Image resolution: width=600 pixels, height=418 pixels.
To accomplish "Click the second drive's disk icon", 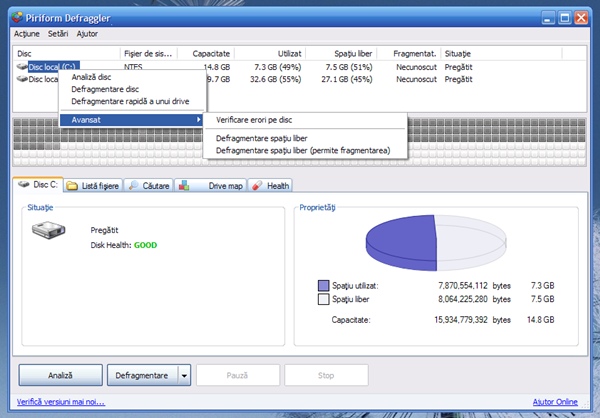I will pyautogui.click(x=22, y=79).
